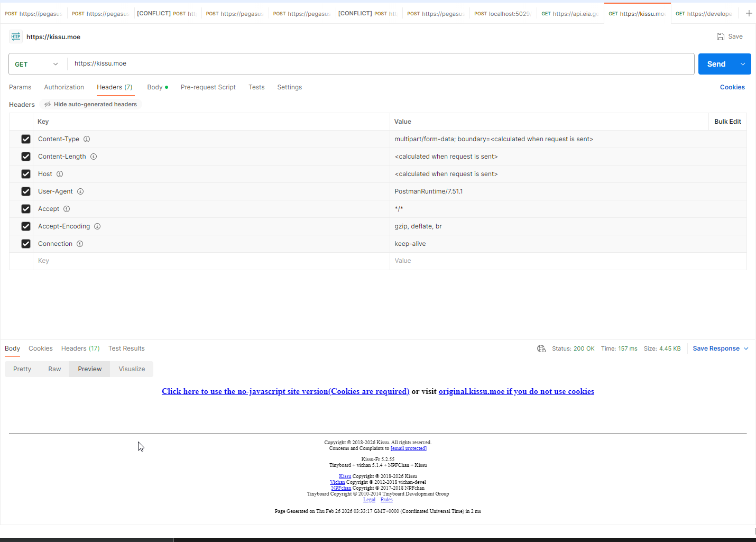Hide auto-generated headers toggle

90,104
